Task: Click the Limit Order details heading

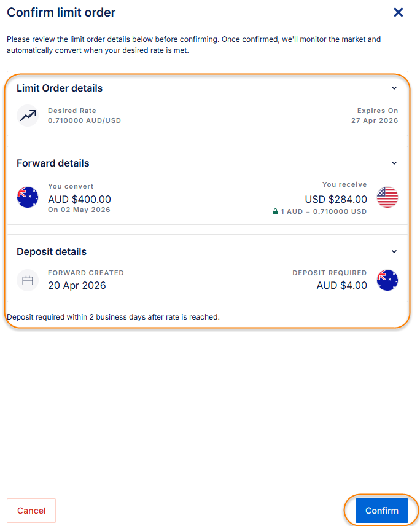Action: [60, 88]
